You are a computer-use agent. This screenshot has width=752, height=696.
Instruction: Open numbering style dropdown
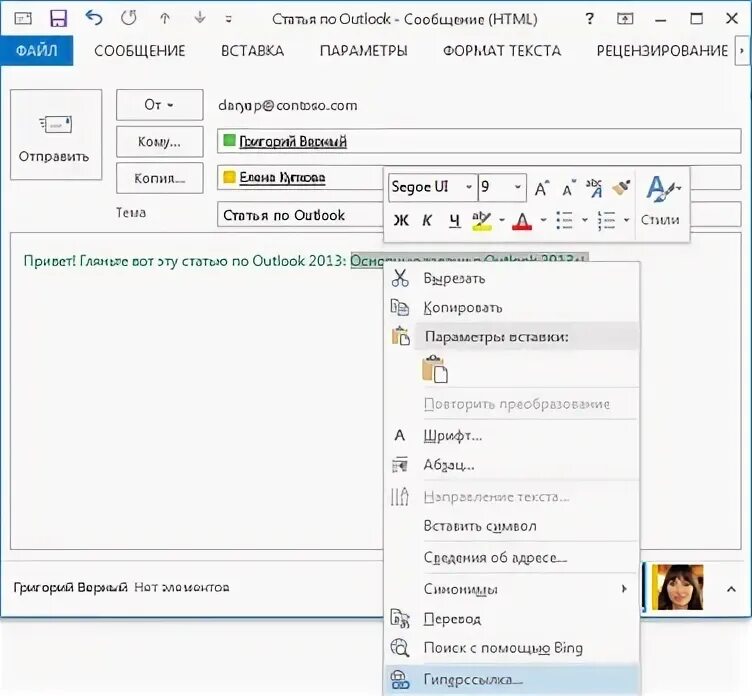(x=626, y=220)
